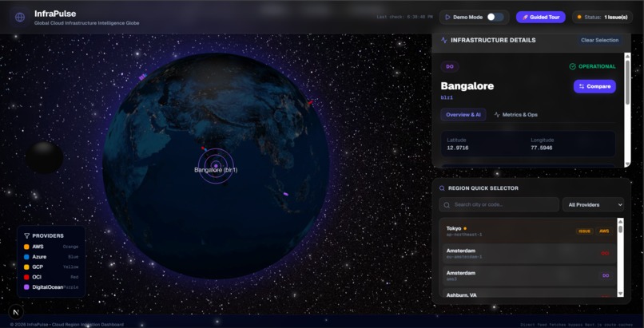The image size is (644, 328).
Task: Click the latitude value 12.9716
Action: 458,148
